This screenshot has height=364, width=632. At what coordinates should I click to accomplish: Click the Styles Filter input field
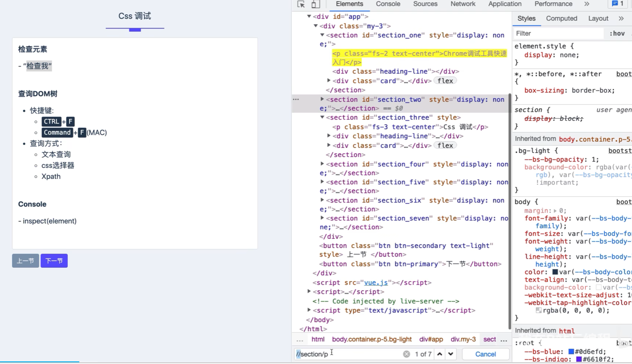(x=559, y=33)
